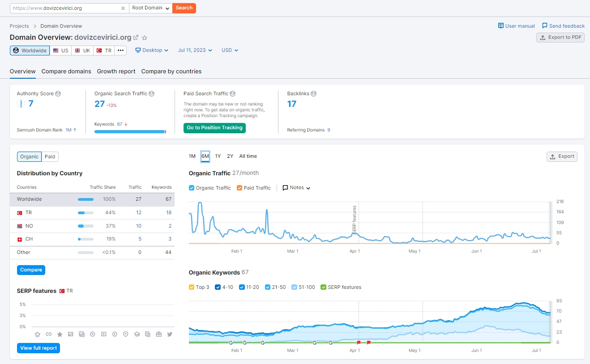This screenshot has width=590, height=364.
Task: Clear the domain search field with X icon
Action: (x=124, y=8)
